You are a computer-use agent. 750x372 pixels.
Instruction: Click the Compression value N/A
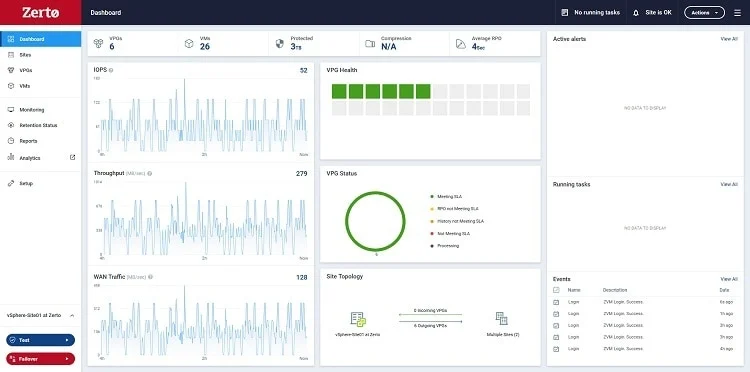[388, 46]
